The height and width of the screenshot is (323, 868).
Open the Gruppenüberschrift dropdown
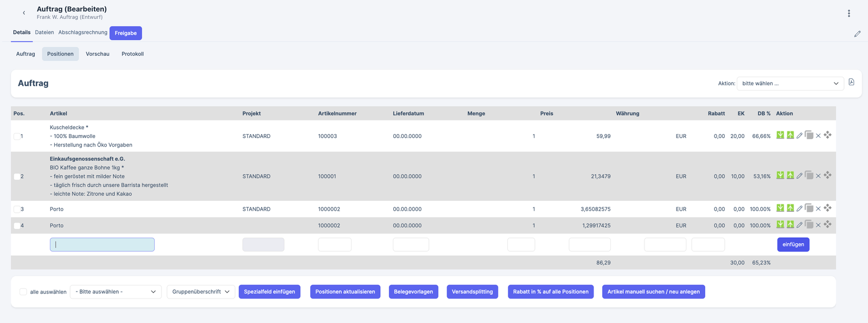pos(201,292)
